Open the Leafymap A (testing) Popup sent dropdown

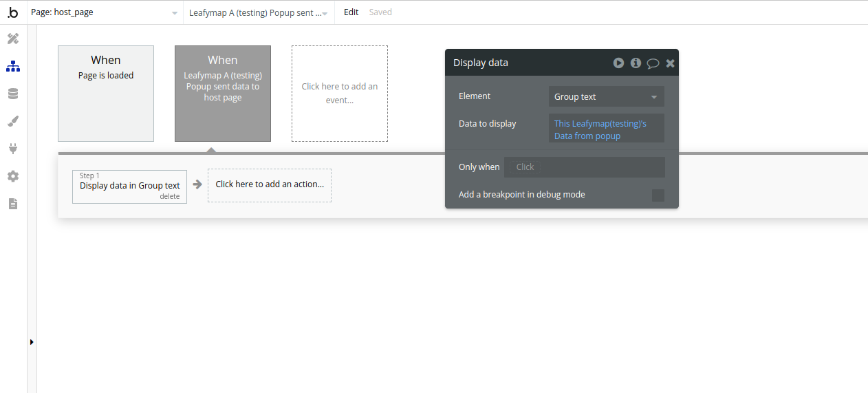pyautogui.click(x=259, y=12)
